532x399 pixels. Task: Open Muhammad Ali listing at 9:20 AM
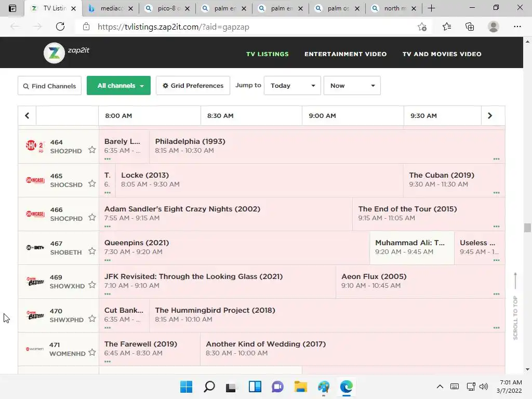coord(412,247)
